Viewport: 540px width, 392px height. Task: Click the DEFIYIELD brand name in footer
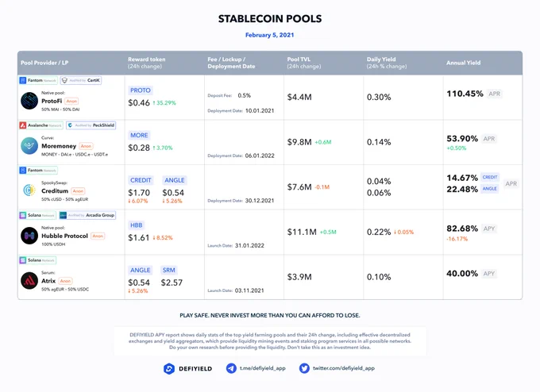(195, 369)
